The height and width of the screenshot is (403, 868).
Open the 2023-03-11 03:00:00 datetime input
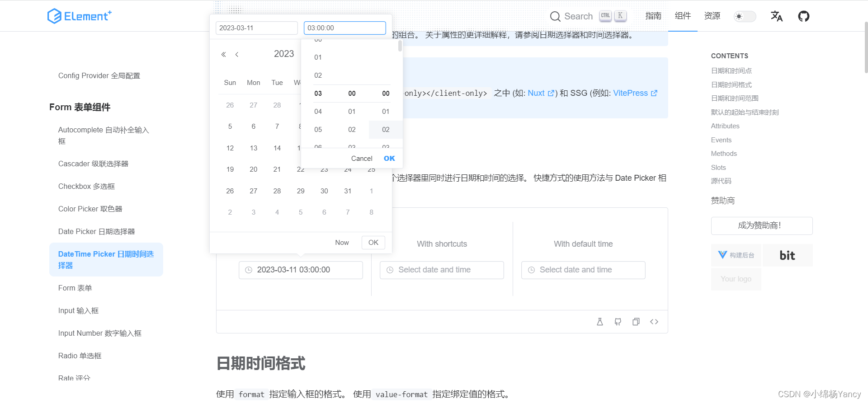[x=301, y=270]
